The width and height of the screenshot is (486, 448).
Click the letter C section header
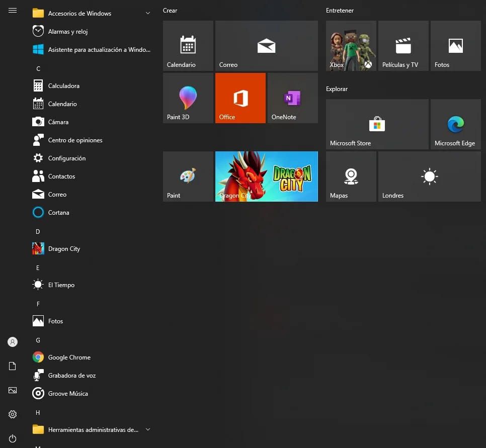(x=38, y=68)
